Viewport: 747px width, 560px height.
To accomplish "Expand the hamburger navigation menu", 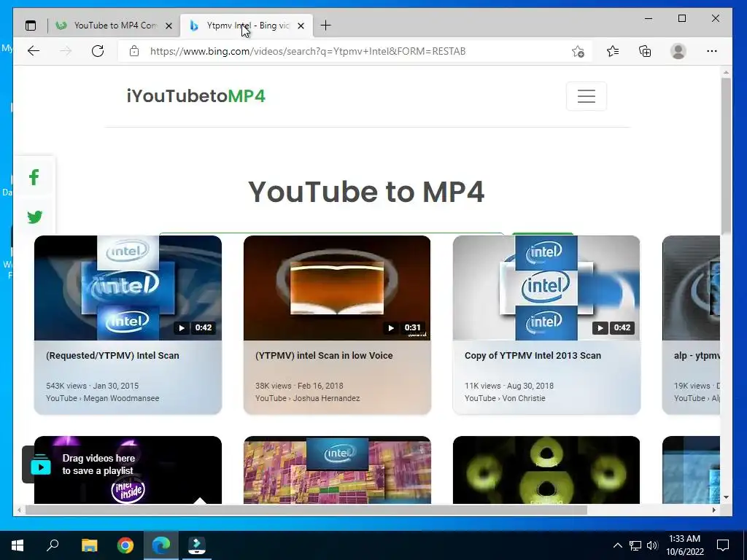I will point(587,96).
